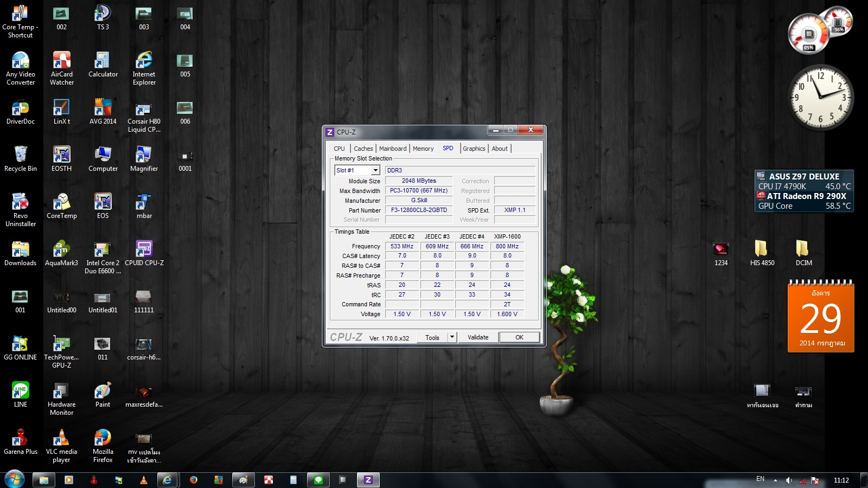Click the Validate button
Image resolution: width=868 pixels, height=488 pixels.
pyautogui.click(x=478, y=337)
